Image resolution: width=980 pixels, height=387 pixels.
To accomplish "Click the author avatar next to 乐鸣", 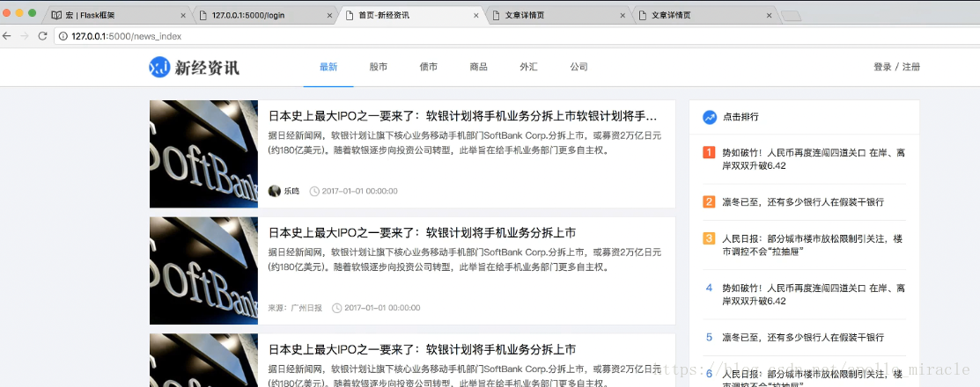I will [275, 191].
